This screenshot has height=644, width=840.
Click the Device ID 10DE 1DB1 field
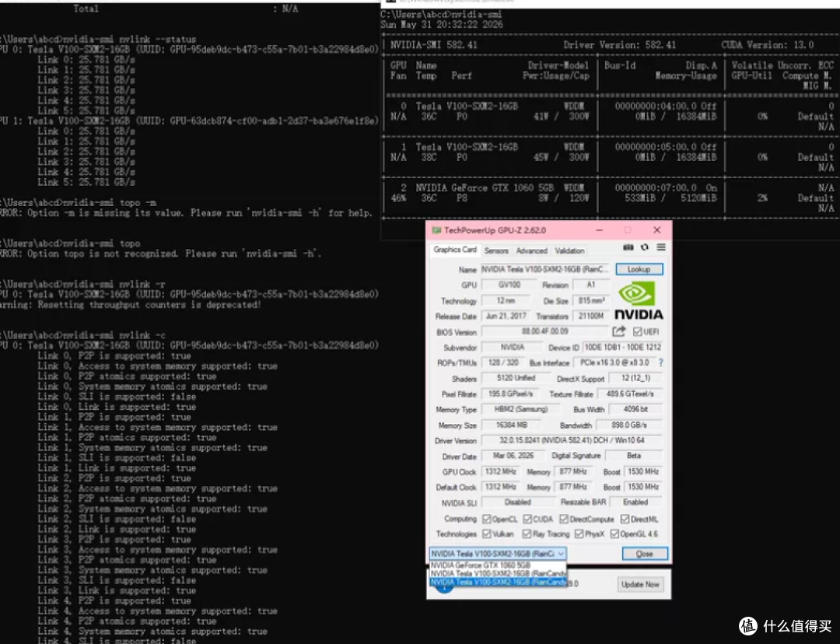point(622,347)
